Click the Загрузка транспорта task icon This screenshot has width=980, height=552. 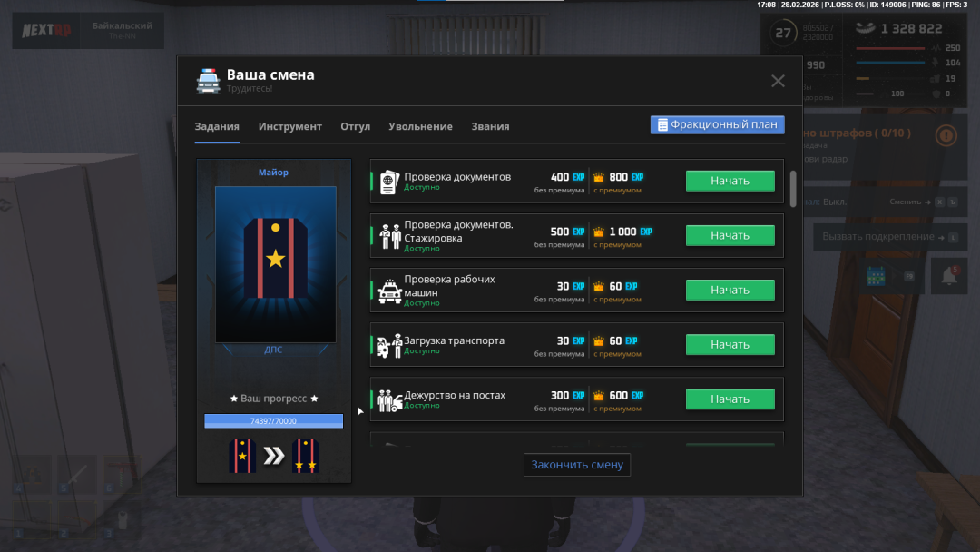389,345
